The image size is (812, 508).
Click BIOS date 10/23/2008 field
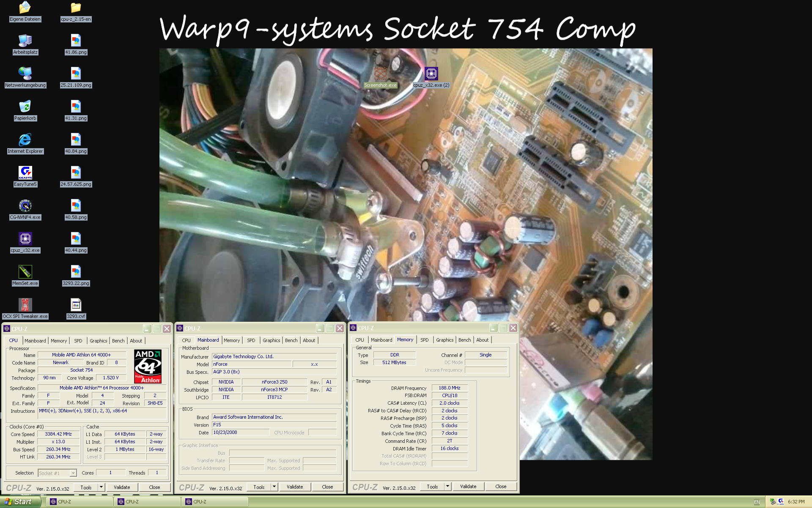pyautogui.click(x=240, y=432)
